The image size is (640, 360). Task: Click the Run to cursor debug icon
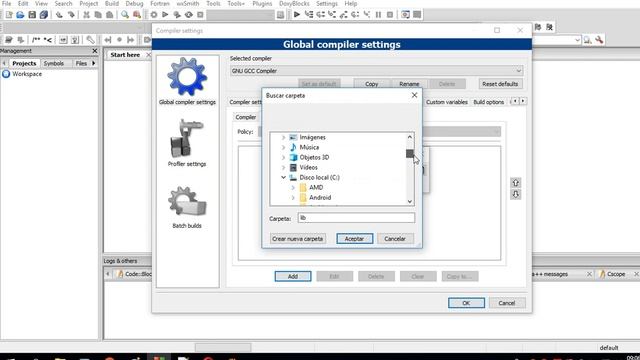pyautogui.click(x=309, y=15)
